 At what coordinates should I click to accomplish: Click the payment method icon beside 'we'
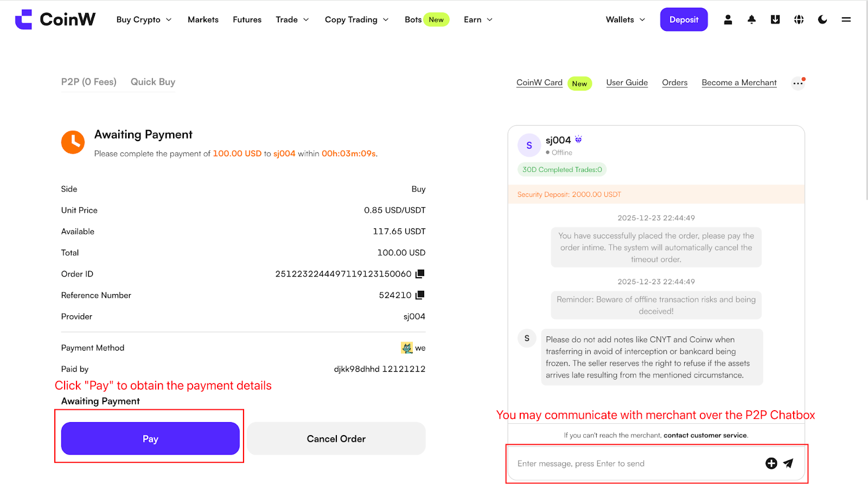tap(407, 348)
